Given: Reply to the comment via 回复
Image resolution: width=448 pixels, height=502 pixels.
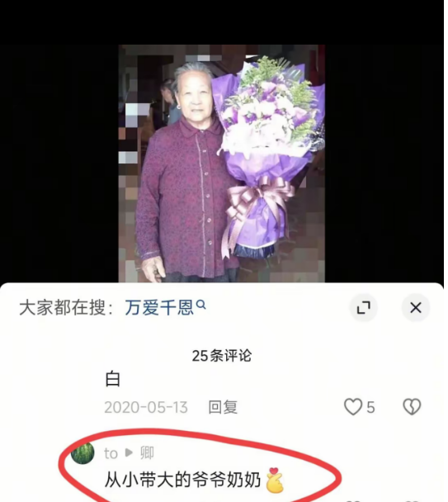Looking at the screenshot, I should [x=223, y=407].
